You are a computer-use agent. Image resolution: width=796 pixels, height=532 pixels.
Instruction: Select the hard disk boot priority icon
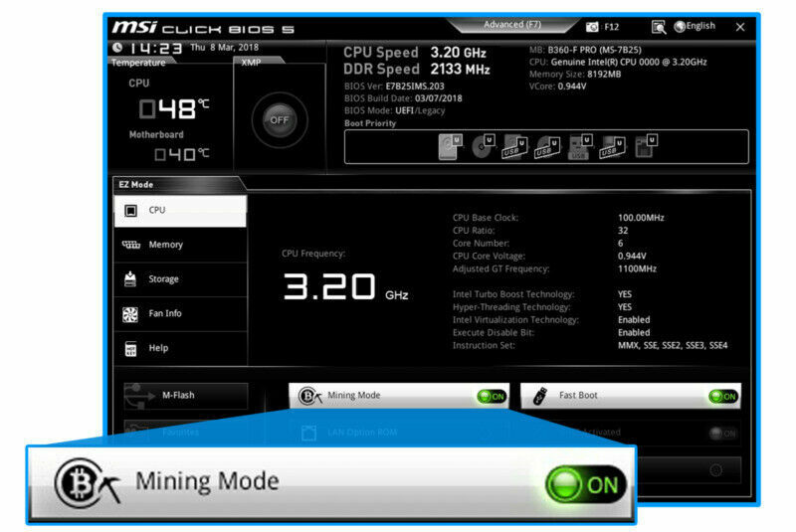[450, 147]
